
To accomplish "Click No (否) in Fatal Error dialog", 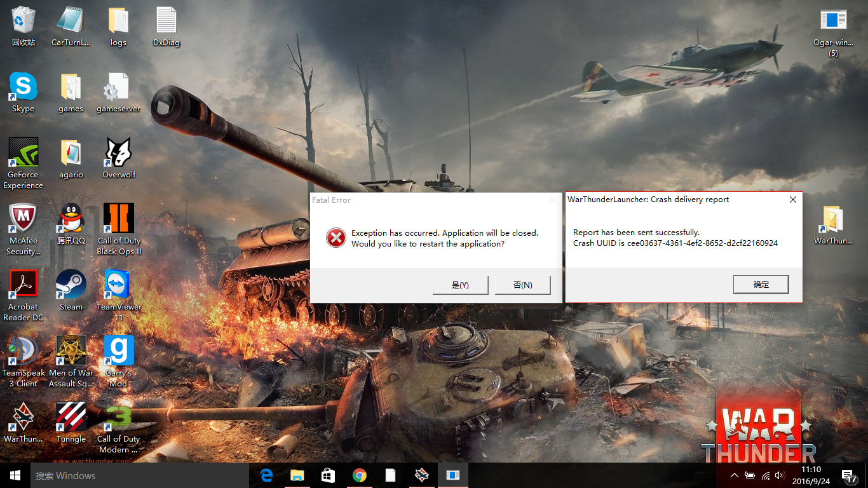I will click(x=522, y=285).
